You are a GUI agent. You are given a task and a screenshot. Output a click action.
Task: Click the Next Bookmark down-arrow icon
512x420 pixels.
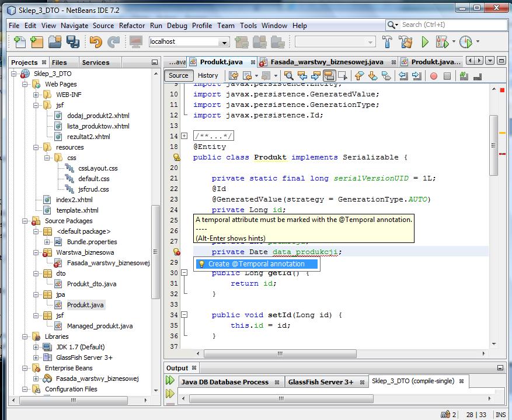372,76
